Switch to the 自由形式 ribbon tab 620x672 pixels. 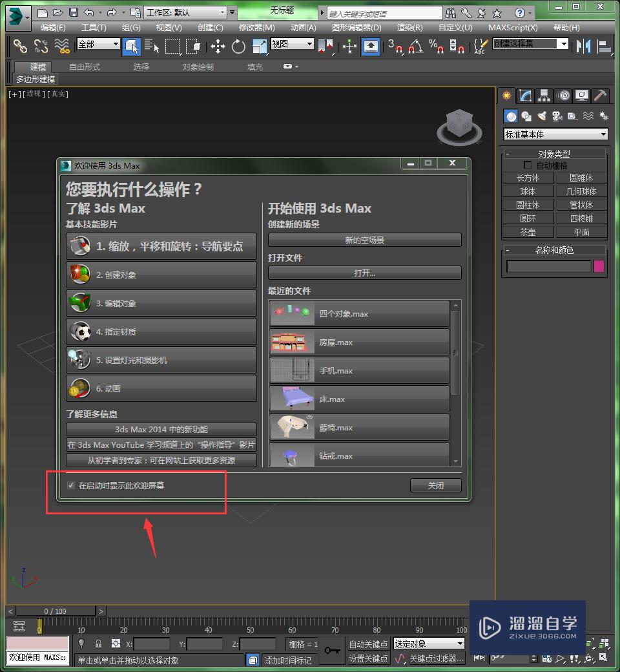(x=85, y=67)
